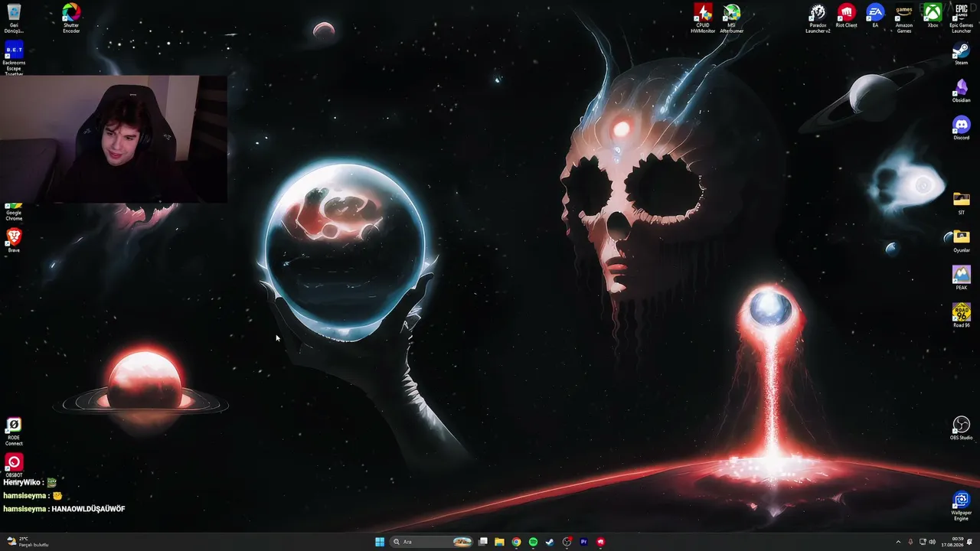
Task: Open the Windows Start menu
Action: pyautogui.click(x=380, y=542)
